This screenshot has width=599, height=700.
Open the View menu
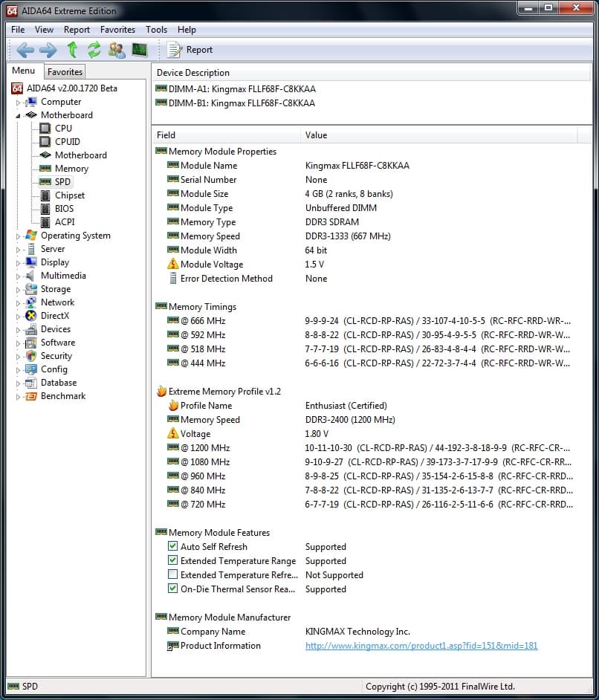click(44, 30)
